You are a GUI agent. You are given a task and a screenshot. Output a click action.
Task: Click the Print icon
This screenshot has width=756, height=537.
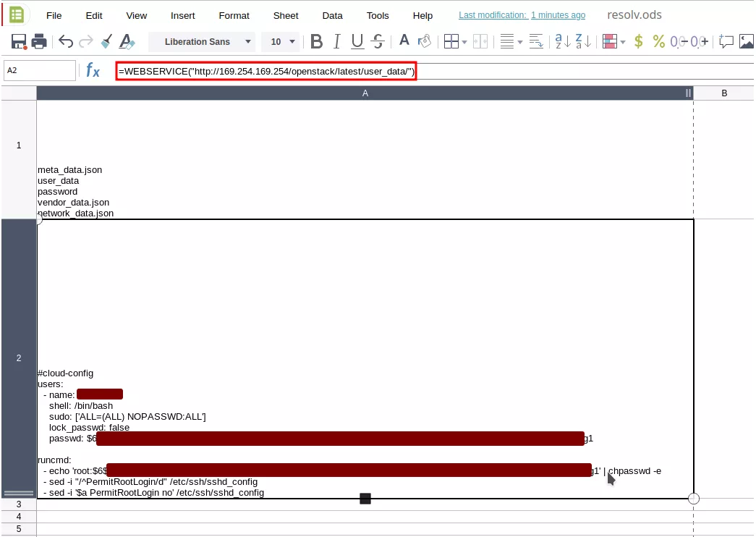(x=39, y=42)
